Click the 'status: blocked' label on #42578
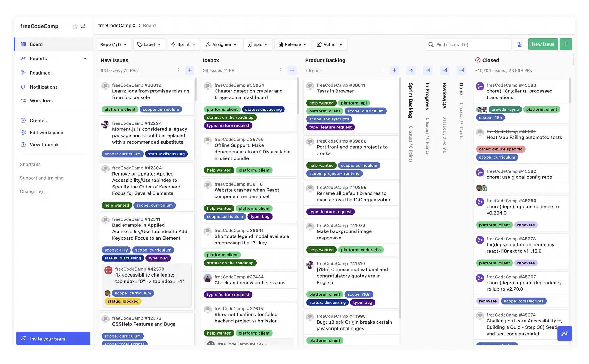 123,301
